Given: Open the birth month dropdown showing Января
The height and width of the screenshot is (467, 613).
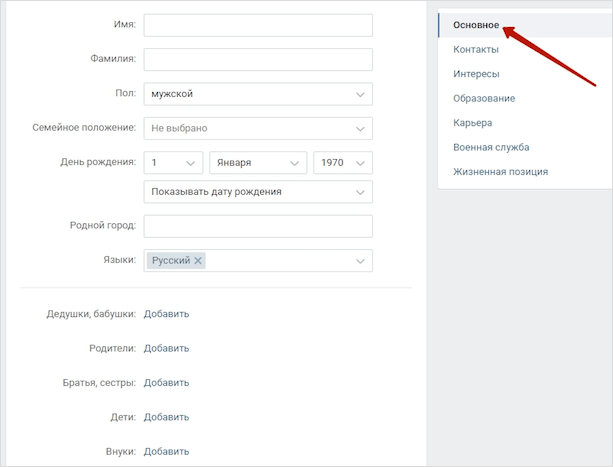Looking at the screenshot, I should [258, 163].
